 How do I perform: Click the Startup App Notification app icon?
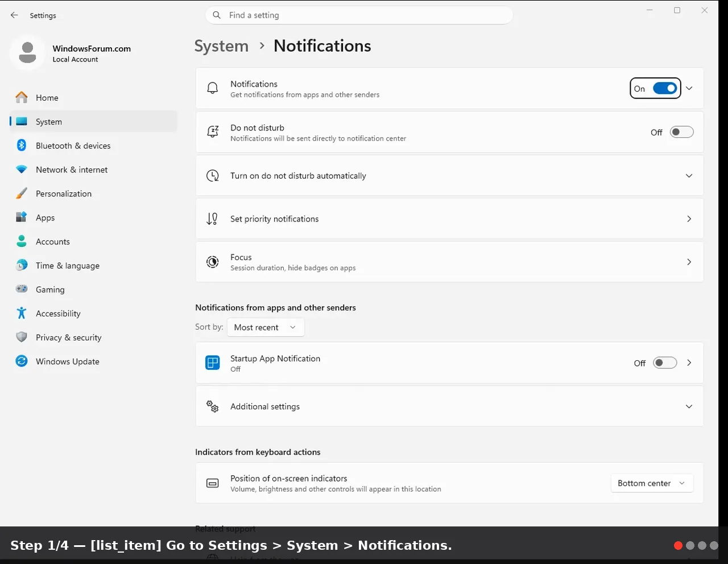pyautogui.click(x=213, y=363)
